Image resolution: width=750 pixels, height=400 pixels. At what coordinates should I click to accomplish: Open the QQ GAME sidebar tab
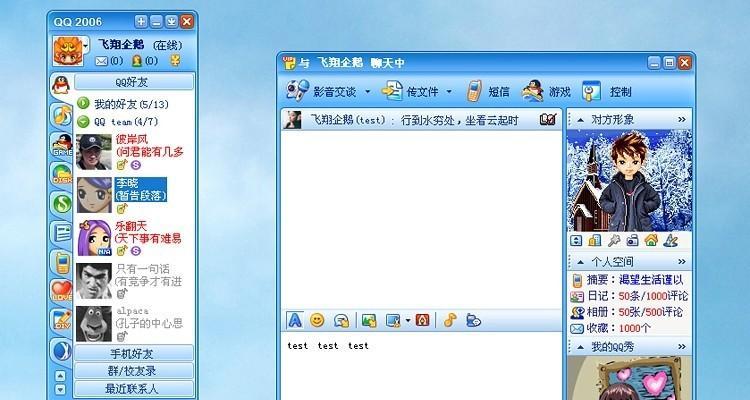pyautogui.click(x=62, y=144)
